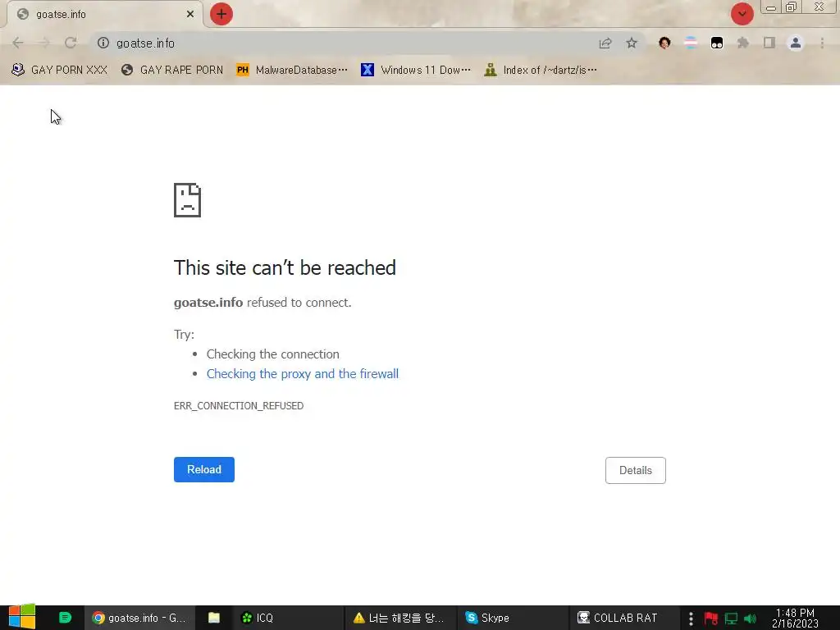Follow Checking the proxy and firewall link

pyautogui.click(x=303, y=374)
